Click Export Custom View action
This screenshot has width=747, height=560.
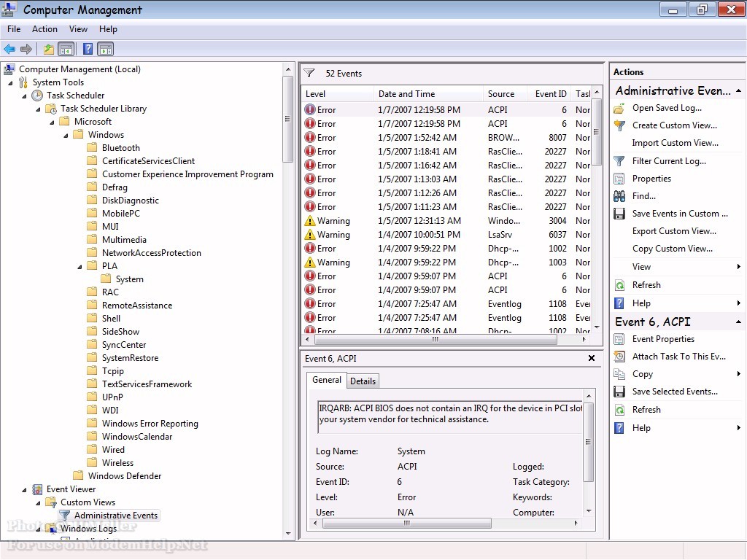(673, 231)
